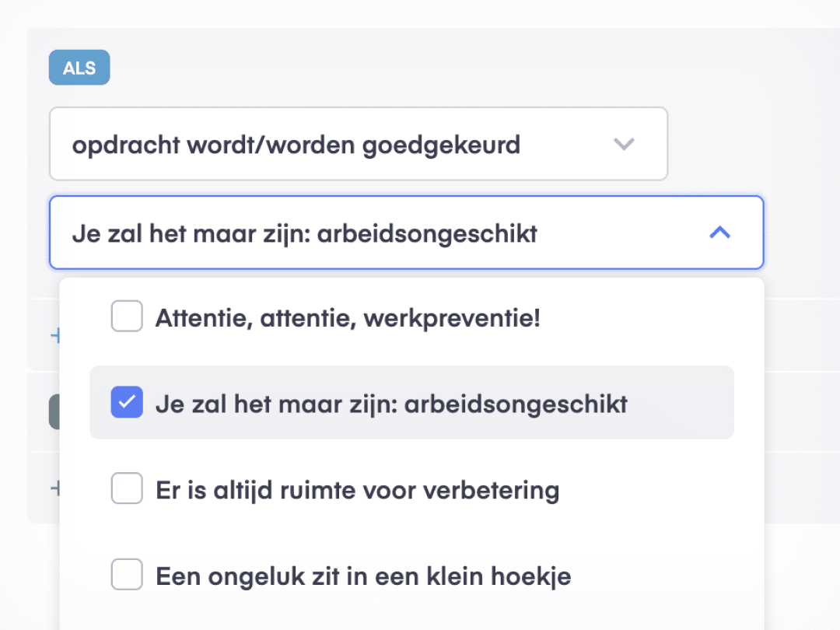The image size is (840, 630).
Task: Click the gray plus icon at lower left
Action: point(54,488)
